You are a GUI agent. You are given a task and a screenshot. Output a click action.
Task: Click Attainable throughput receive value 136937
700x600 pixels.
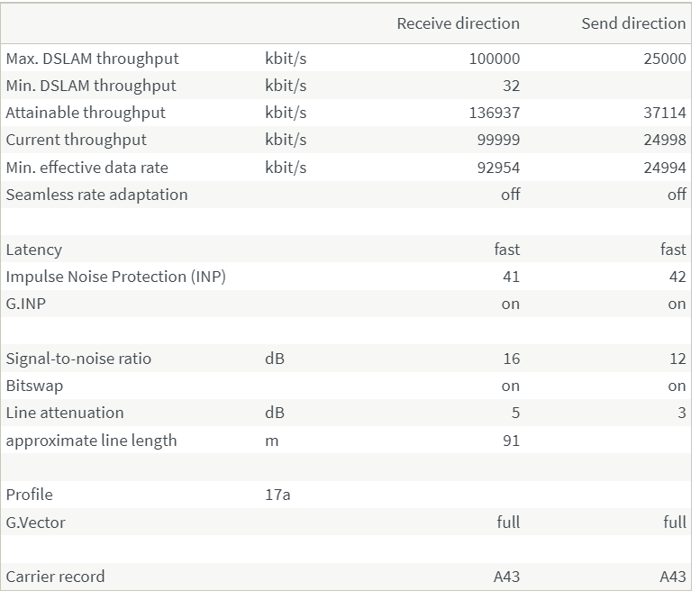click(494, 113)
